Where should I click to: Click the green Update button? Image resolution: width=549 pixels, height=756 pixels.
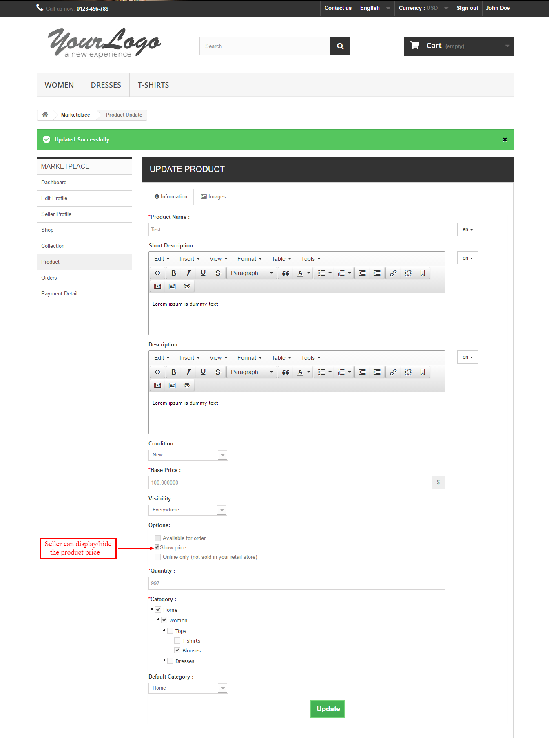click(x=327, y=709)
